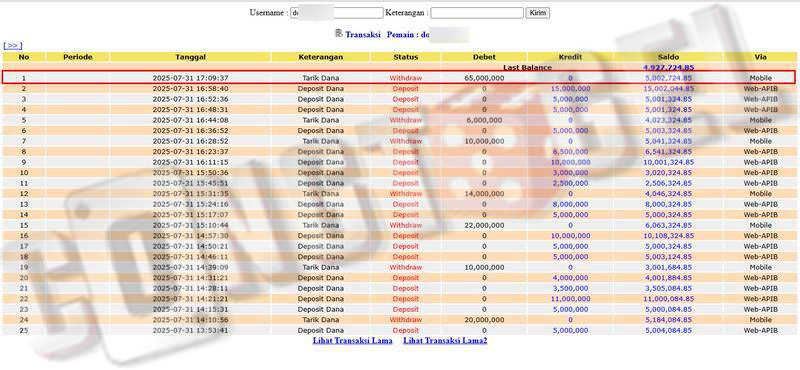Click the document icon beside Transaksi
This screenshot has height=370, width=800.
pyautogui.click(x=339, y=33)
